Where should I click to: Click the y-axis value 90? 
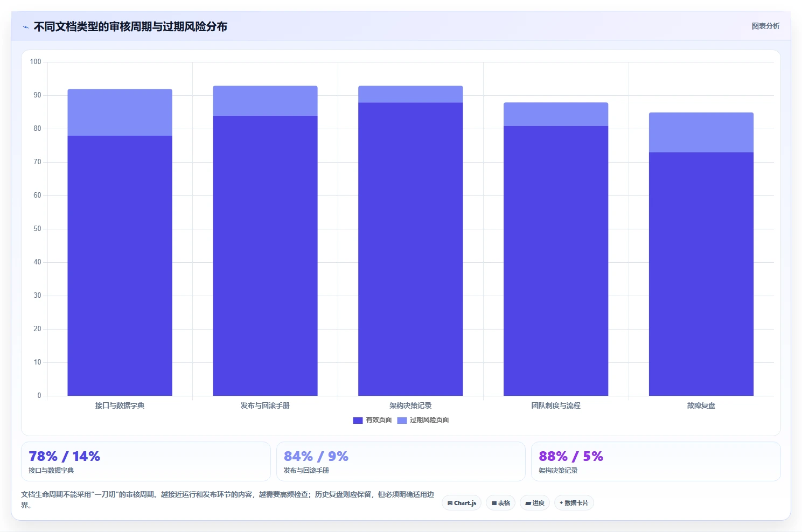[x=37, y=95]
